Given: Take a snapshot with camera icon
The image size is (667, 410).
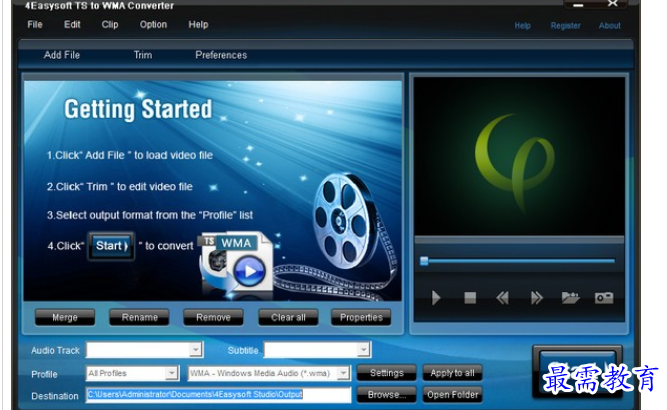Looking at the screenshot, I should [x=604, y=298].
